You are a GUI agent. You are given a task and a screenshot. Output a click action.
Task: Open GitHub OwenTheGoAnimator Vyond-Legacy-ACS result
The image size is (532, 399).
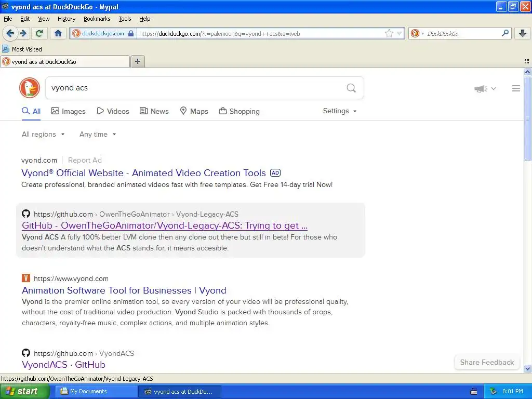pyautogui.click(x=165, y=225)
